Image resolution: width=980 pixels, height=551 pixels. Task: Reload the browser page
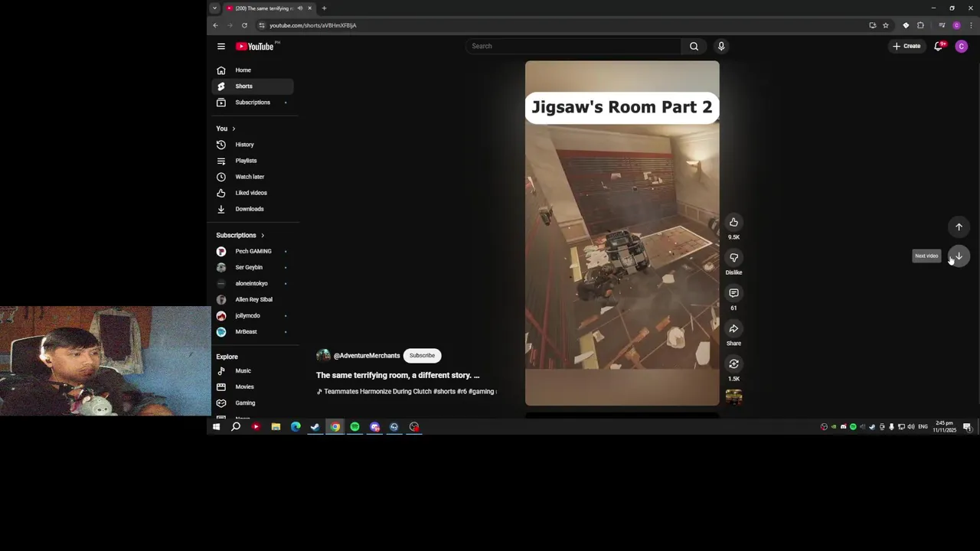pyautogui.click(x=244, y=25)
